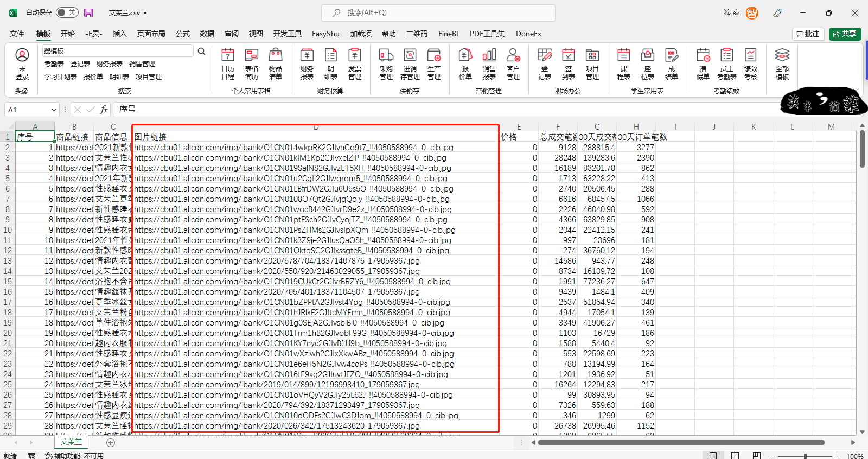The width and height of the screenshot is (868, 459).
Task: Open the 进销存管理 icon
Action: pos(410,64)
